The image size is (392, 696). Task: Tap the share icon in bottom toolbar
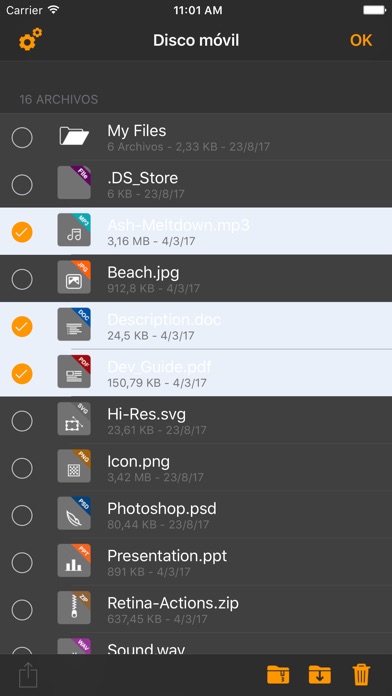coord(28,675)
